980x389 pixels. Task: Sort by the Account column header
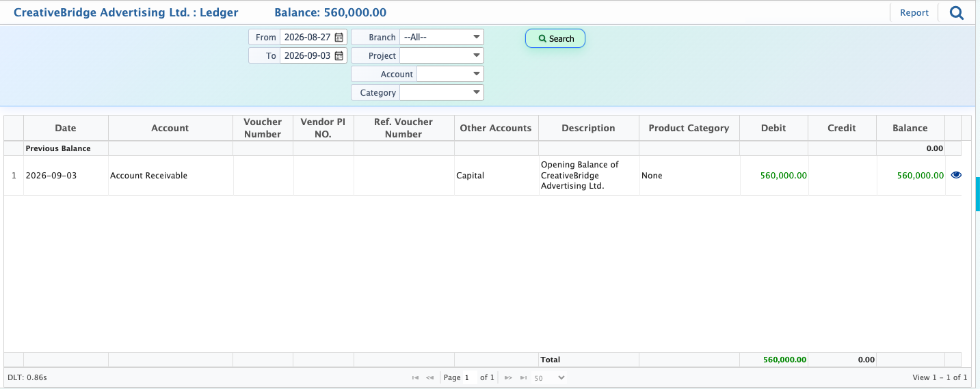pyautogui.click(x=170, y=128)
